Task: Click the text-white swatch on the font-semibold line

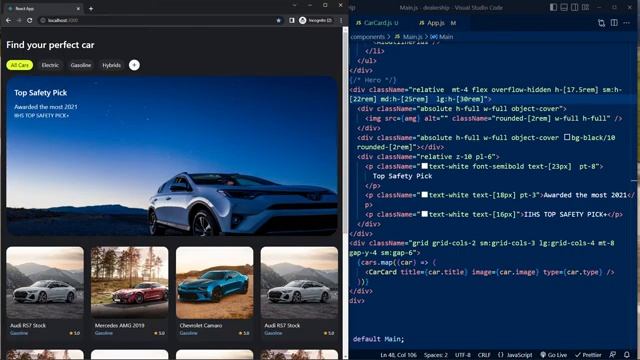Action: pos(424,166)
